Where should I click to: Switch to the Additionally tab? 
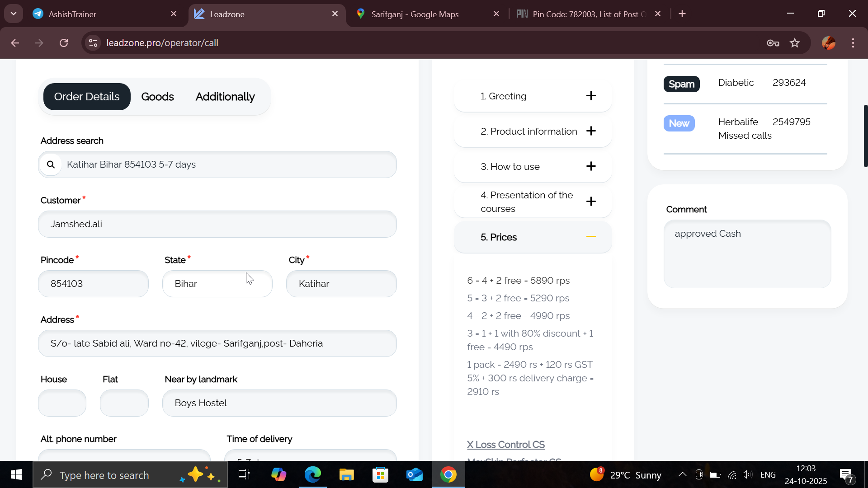tap(225, 97)
